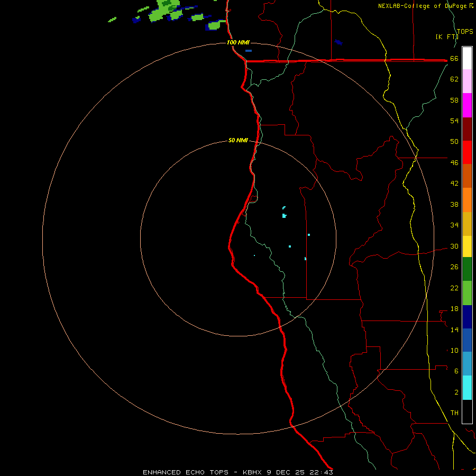Click the '100 NMI' range ring label
Screen dimensions: 476x476
[238, 42]
